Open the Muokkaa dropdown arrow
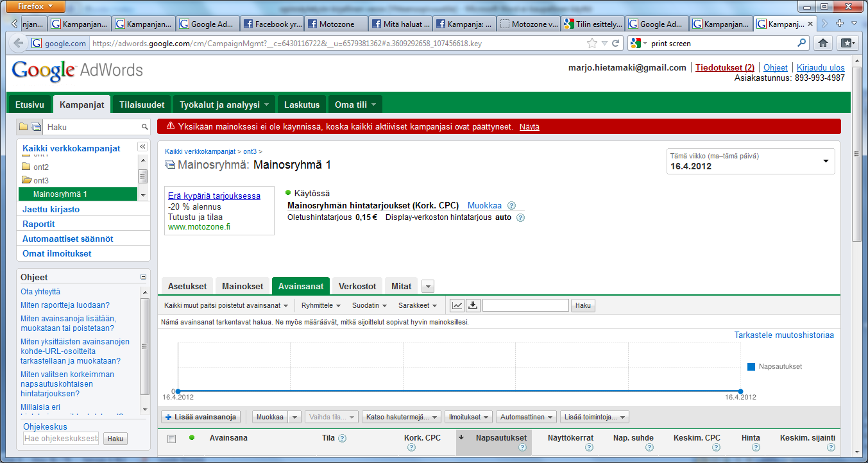Screen dimensions: 868x463 (295, 417)
